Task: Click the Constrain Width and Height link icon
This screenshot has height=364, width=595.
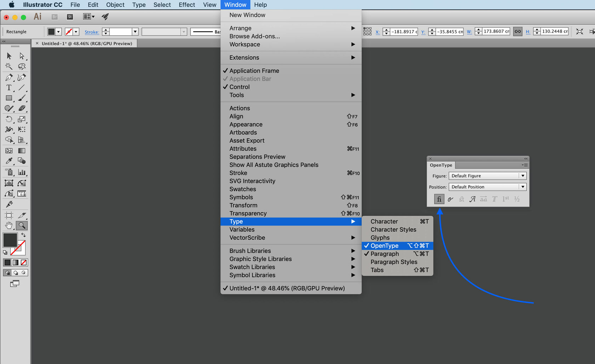Action: (x=518, y=31)
